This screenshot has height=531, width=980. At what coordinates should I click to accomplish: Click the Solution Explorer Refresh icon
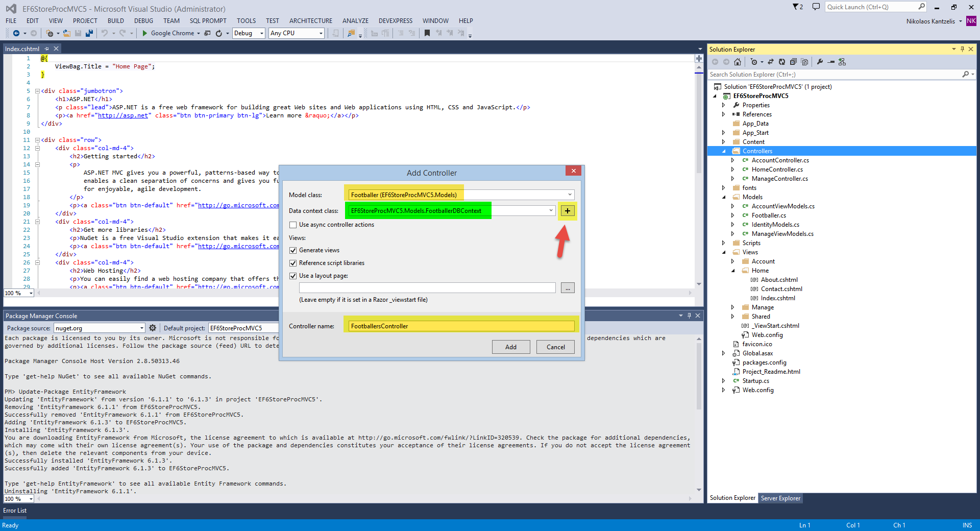click(782, 62)
